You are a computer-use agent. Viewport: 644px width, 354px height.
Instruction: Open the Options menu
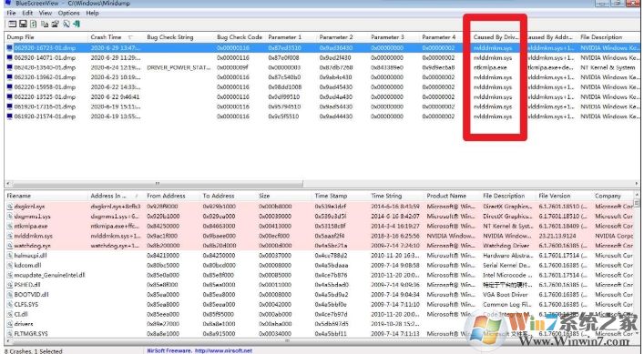tap(68, 13)
